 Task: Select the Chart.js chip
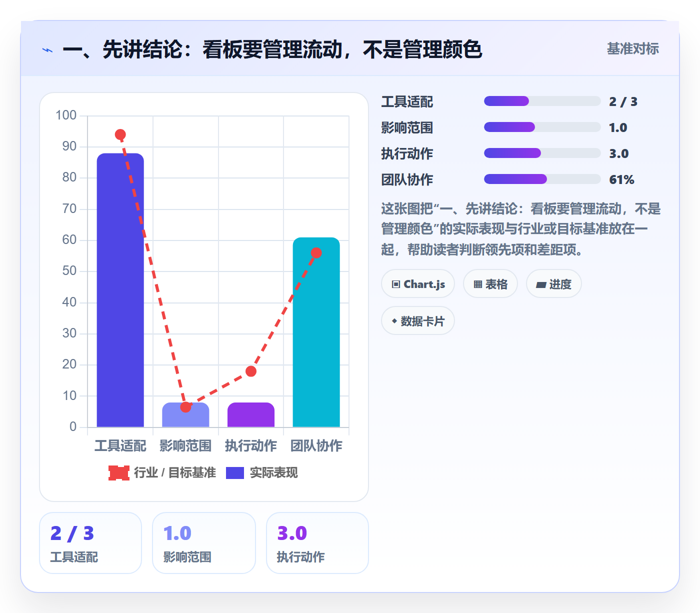tap(418, 284)
